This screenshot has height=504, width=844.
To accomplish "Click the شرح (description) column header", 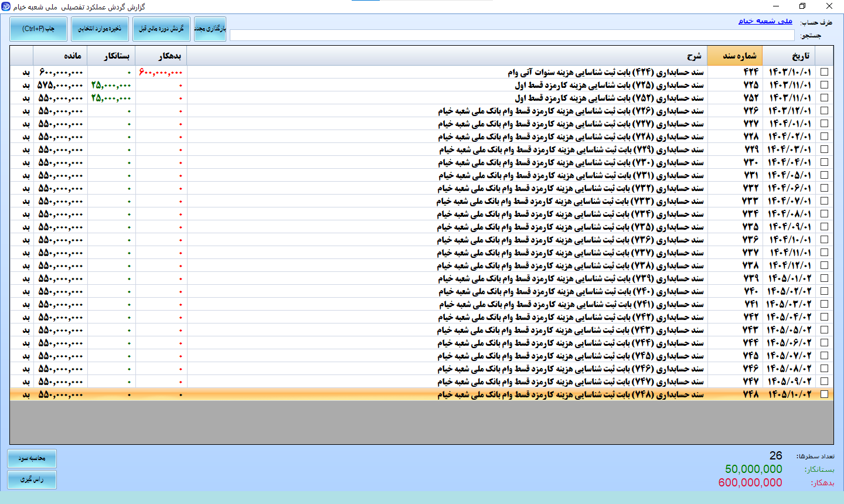I will [x=447, y=56].
